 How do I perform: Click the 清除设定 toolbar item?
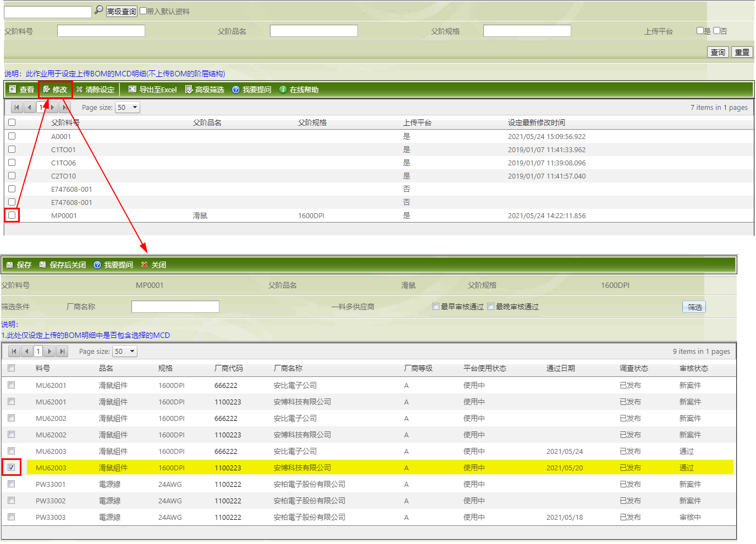pyautogui.click(x=96, y=90)
